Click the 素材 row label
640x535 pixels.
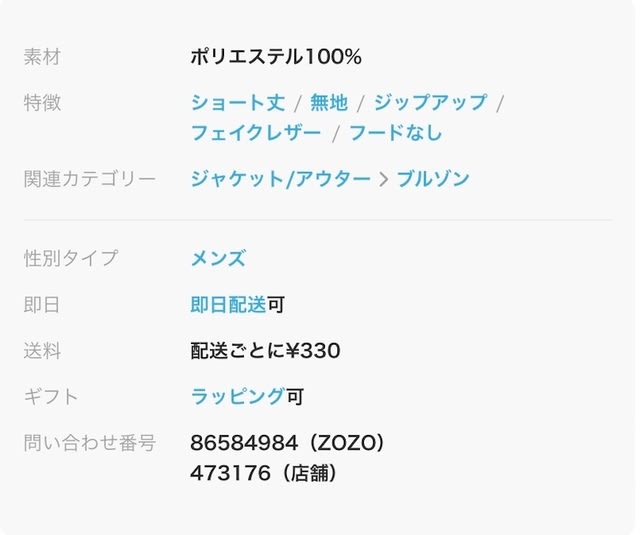click(x=42, y=57)
